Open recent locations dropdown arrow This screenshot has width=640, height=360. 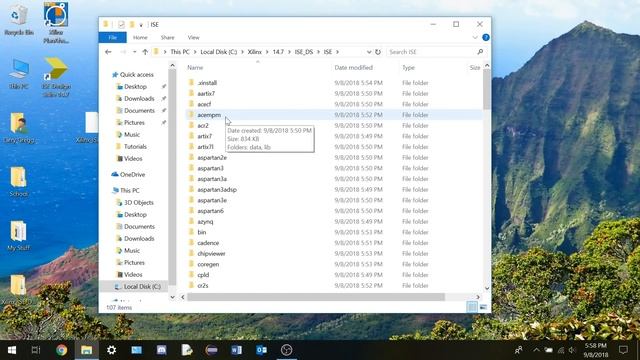coord(134,52)
